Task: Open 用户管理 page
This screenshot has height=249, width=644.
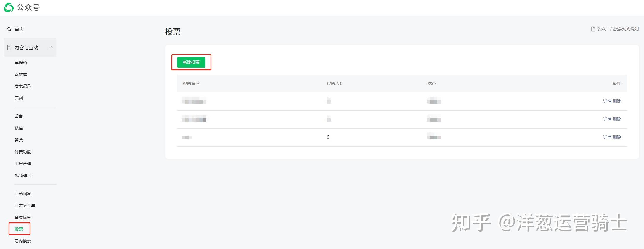Action: click(23, 164)
